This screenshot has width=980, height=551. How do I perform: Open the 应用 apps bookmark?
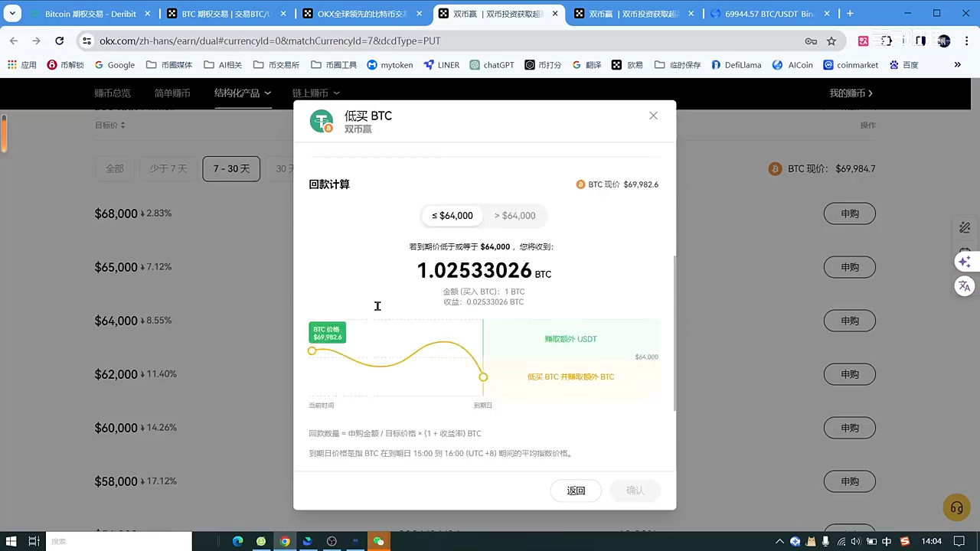pos(22,65)
